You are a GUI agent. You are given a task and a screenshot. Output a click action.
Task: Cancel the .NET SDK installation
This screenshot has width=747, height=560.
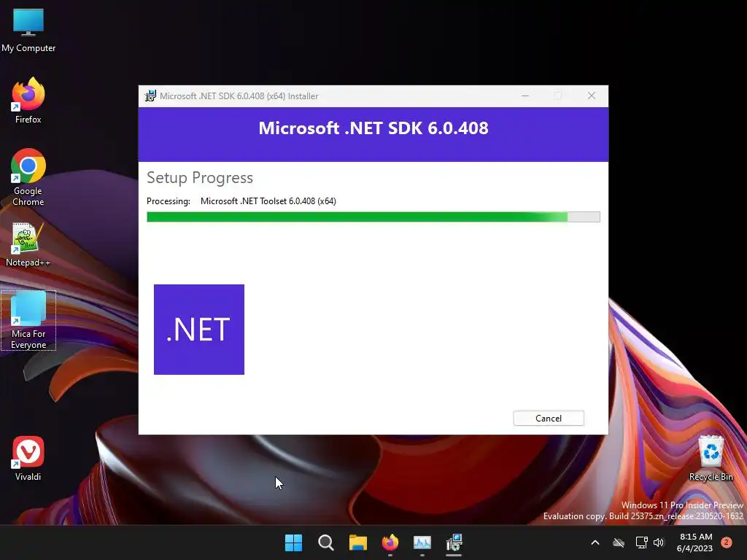[x=549, y=418]
